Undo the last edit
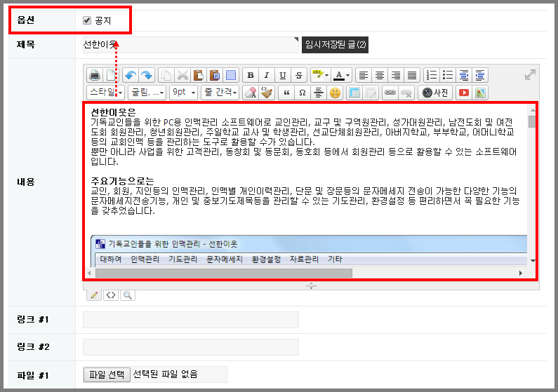This screenshot has height=392, width=558. pyautogui.click(x=130, y=76)
